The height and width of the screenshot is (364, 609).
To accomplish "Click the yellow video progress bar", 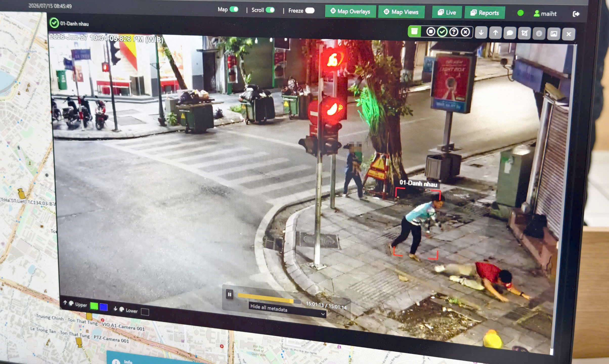I will point(269,298).
